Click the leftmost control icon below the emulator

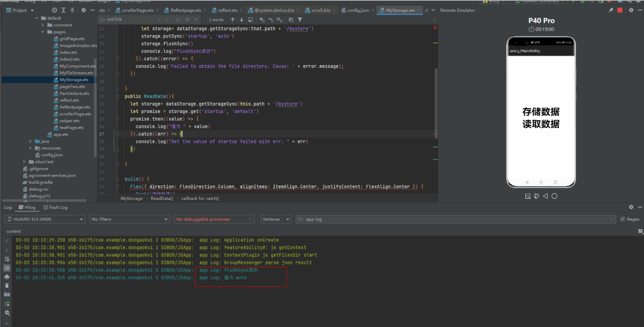click(x=528, y=196)
